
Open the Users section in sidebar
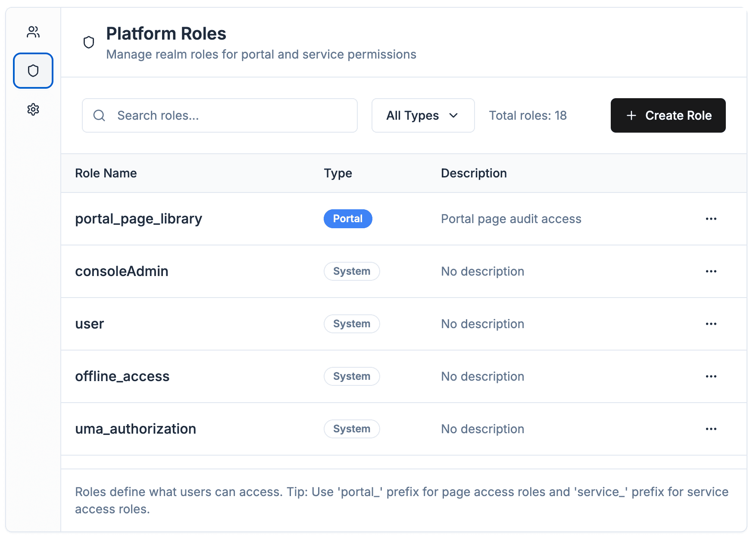click(33, 32)
